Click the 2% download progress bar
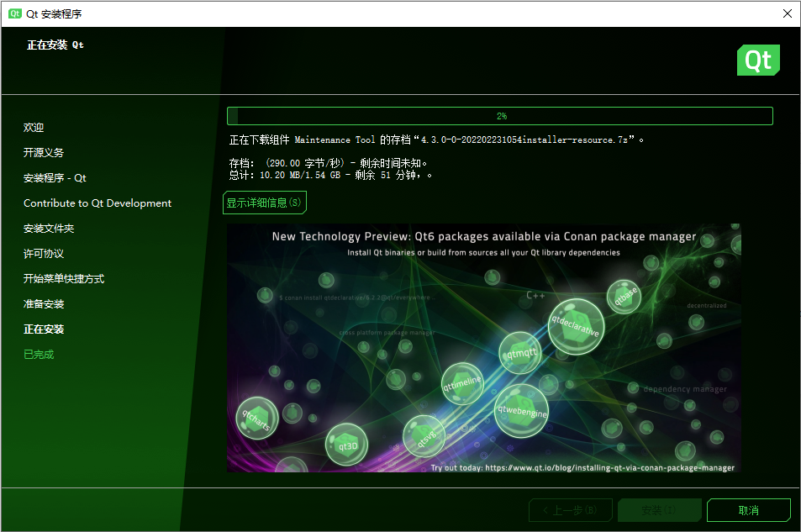801x532 pixels. tap(499, 116)
